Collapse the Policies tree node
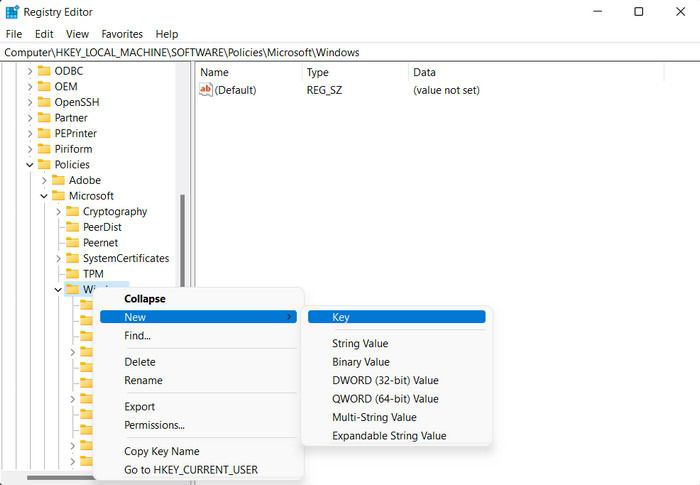 click(29, 165)
